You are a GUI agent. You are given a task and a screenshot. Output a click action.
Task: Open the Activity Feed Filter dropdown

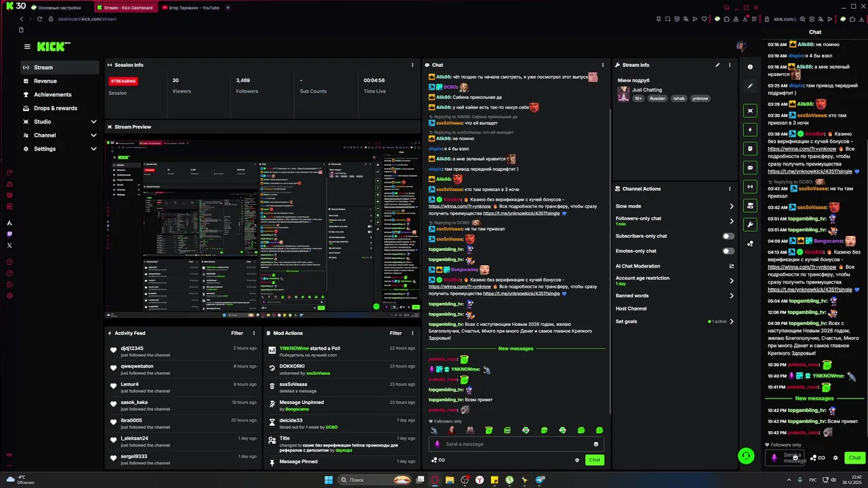point(237,333)
